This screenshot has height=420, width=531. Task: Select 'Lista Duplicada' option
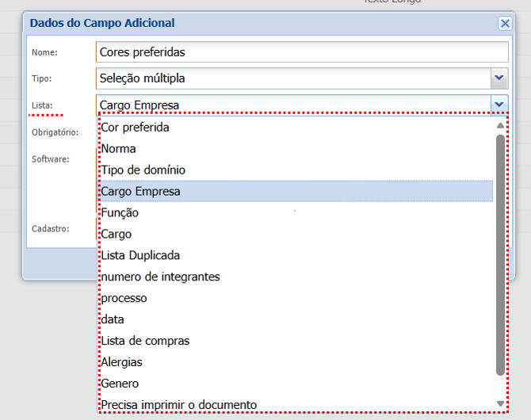click(140, 255)
